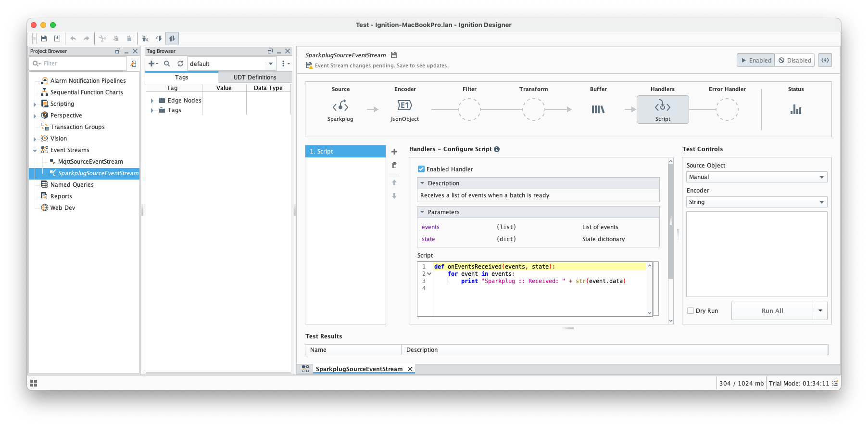Set comm mode off icon in toolbar
The width and height of the screenshot is (868, 426).
pos(145,39)
